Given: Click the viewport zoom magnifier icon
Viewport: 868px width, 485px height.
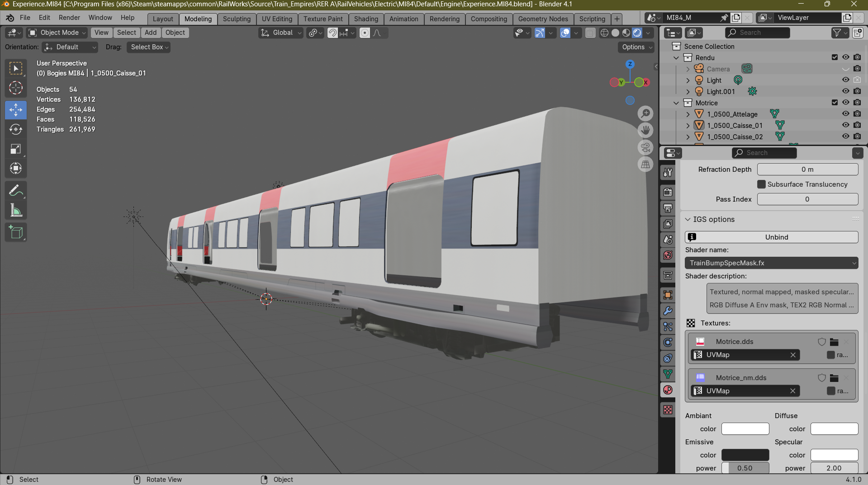Looking at the screenshot, I should 645,113.
